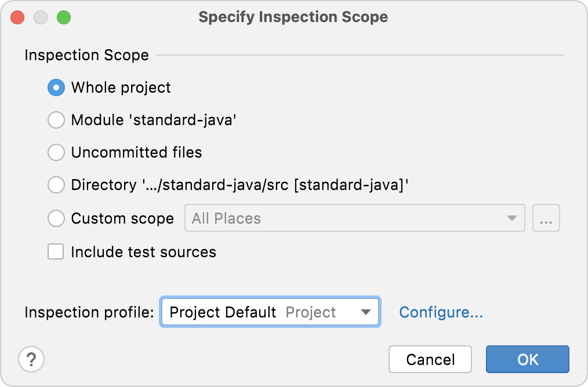Click the arrow on Project Default dropdown
The height and width of the screenshot is (387, 588).
pos(366,312)
